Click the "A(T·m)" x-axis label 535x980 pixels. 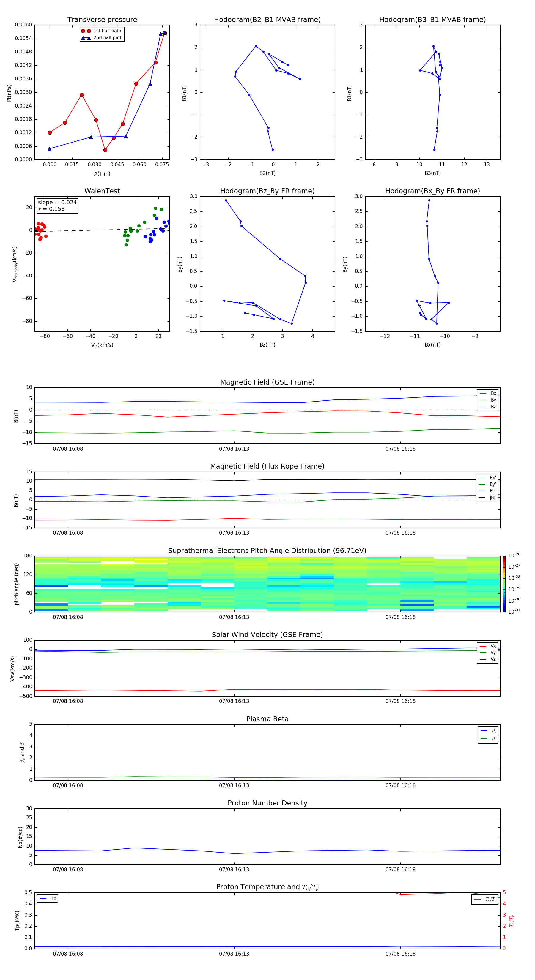[x=102, y=173]
